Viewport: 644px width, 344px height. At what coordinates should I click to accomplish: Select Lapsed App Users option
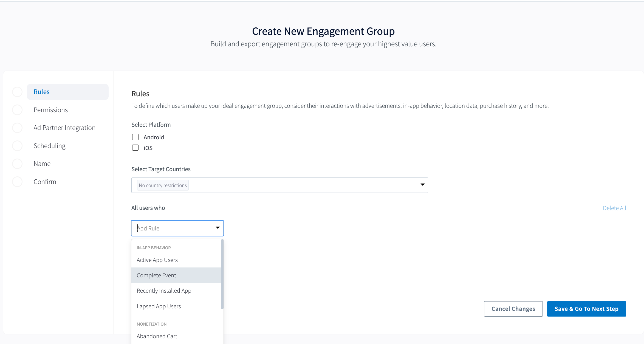(x=159, y=306)
